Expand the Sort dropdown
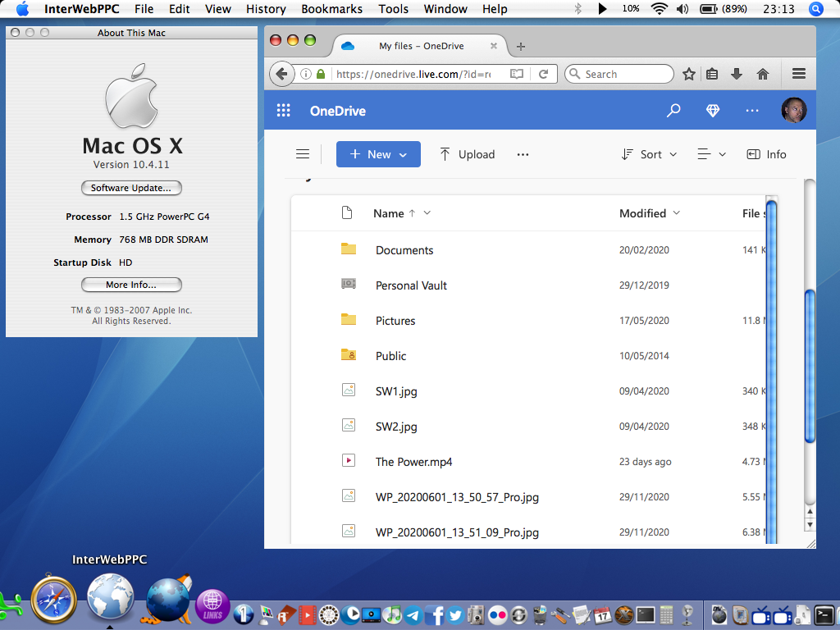The image size is (840, 630). pyautogui.click(x=650, y=154)
